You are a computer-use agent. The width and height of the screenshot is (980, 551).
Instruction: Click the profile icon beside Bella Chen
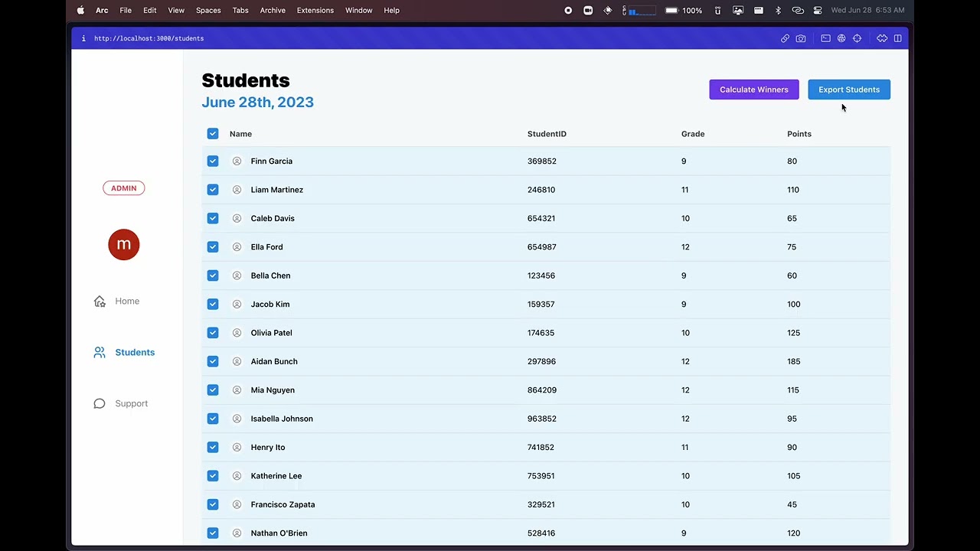point(237,275)
